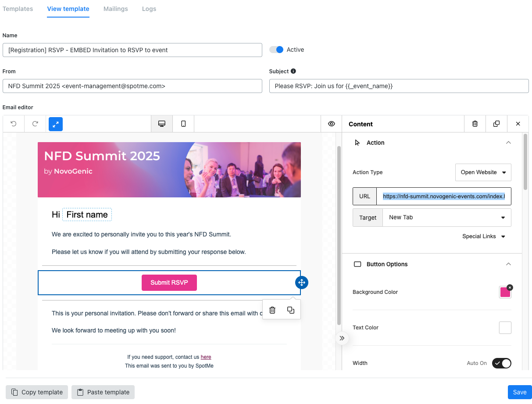The width and height of the screenshot is (532, 404).
Task: Click the Action cursor icon
Action: point(357,143)
